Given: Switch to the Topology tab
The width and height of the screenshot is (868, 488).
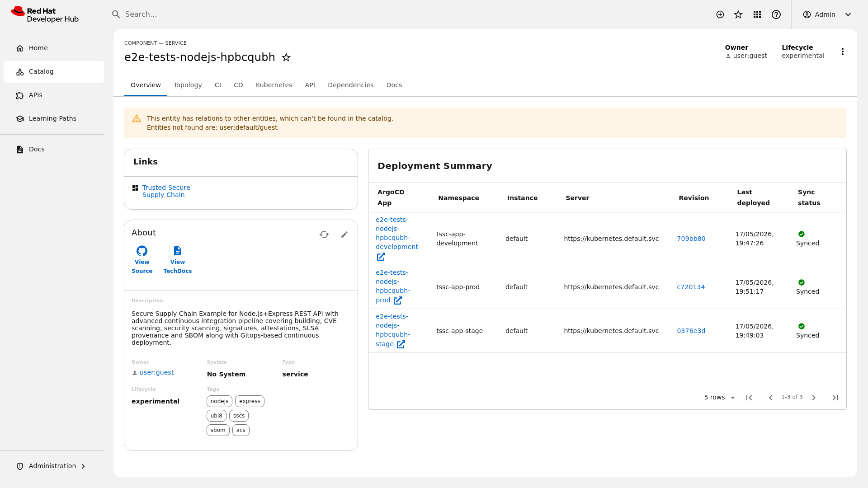Looking at the screenshot, I should [188, 85].
